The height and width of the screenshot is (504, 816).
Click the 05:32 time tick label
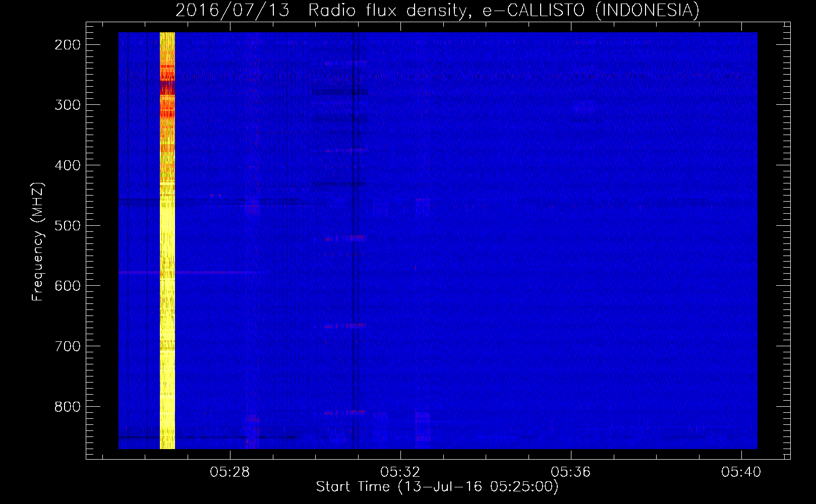tap(400, 472)
